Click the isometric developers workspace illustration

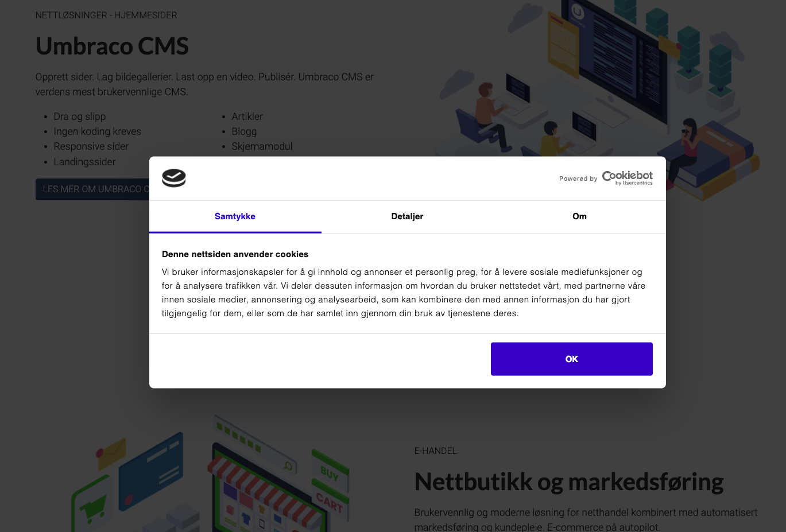tap(597, 98)
